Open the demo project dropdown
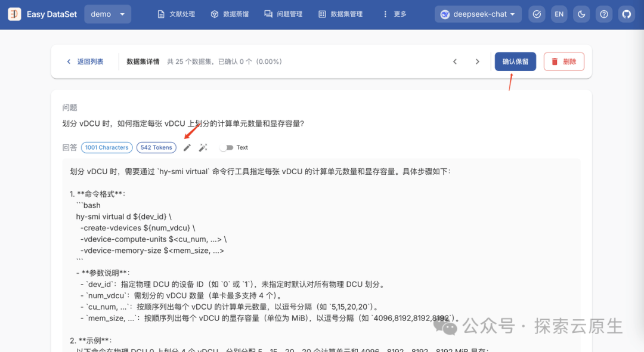The height and width of the screenshot is (352, 644). click(x=107, y=13)
